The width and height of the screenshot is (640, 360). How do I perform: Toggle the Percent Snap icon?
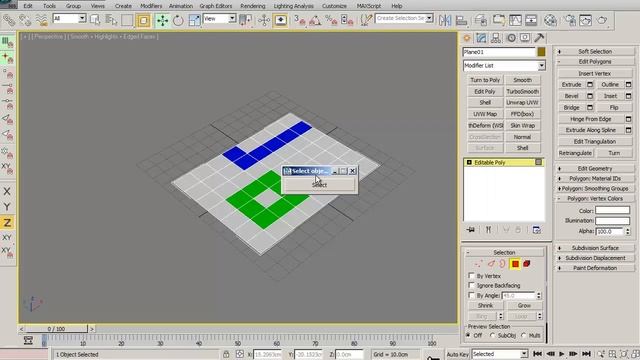tap(331, 20)
